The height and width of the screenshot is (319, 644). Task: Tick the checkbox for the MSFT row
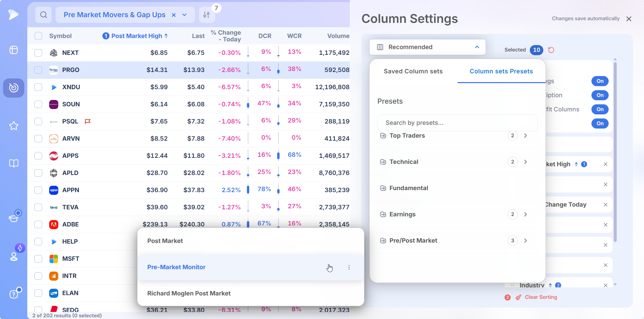38,259
